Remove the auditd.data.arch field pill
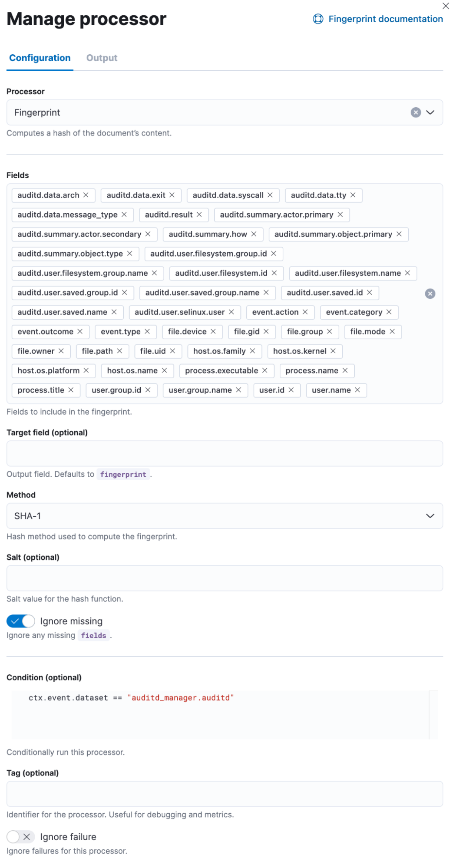Screen dimensions: 453x868 (x=86, y=195)
